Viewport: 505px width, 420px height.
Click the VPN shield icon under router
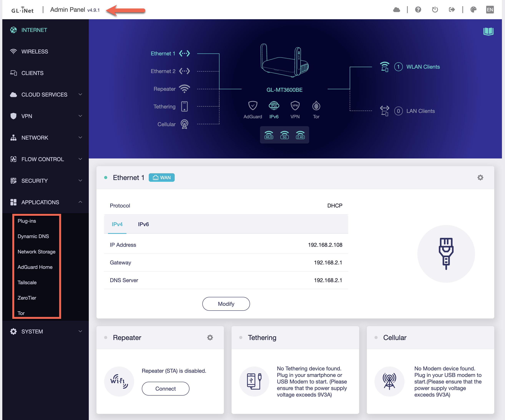click(295, 106)
